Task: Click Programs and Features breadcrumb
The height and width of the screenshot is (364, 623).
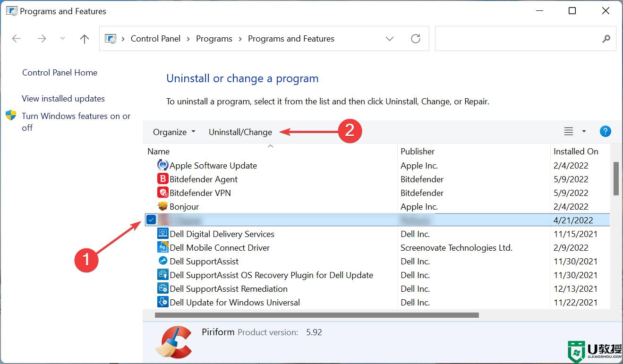Action: coord(291,39)
